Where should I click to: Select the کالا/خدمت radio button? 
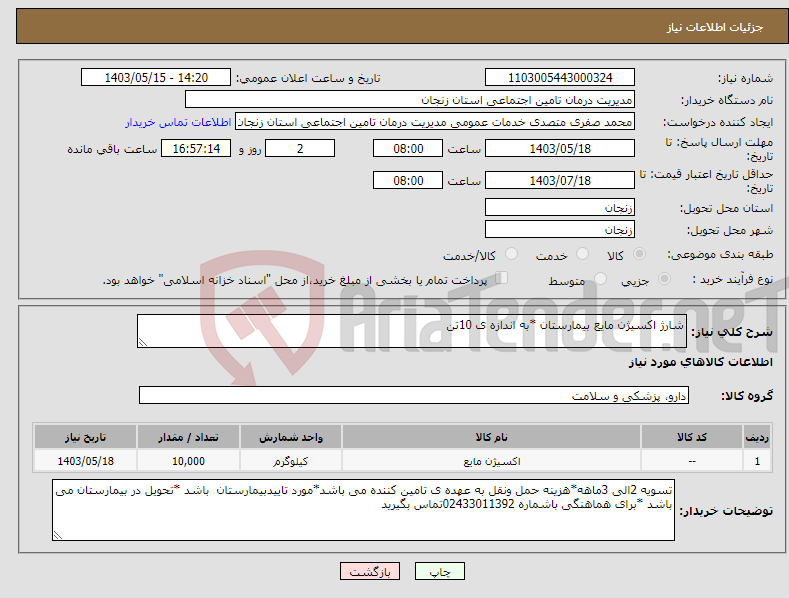point(511,254)
